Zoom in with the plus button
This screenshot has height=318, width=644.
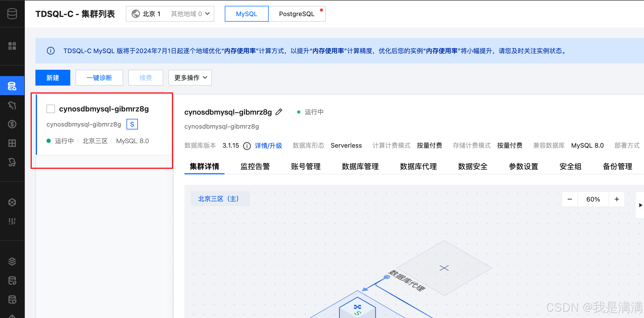coord(617,199)
